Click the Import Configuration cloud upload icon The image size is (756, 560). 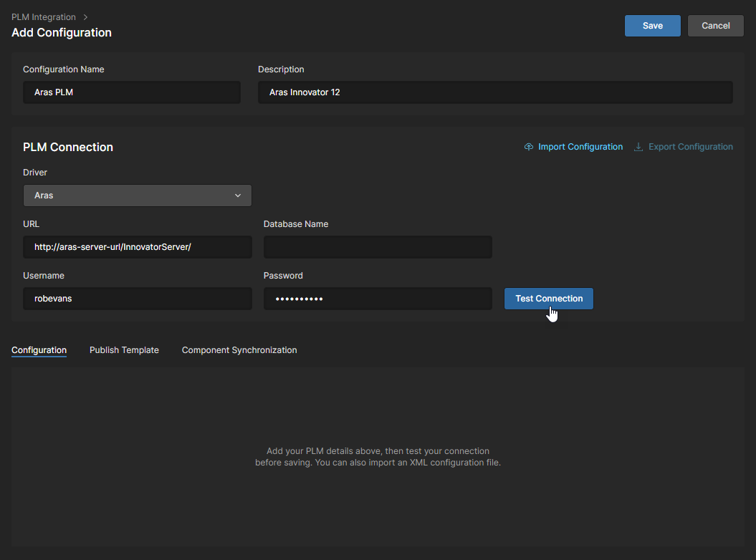(529, 147)
